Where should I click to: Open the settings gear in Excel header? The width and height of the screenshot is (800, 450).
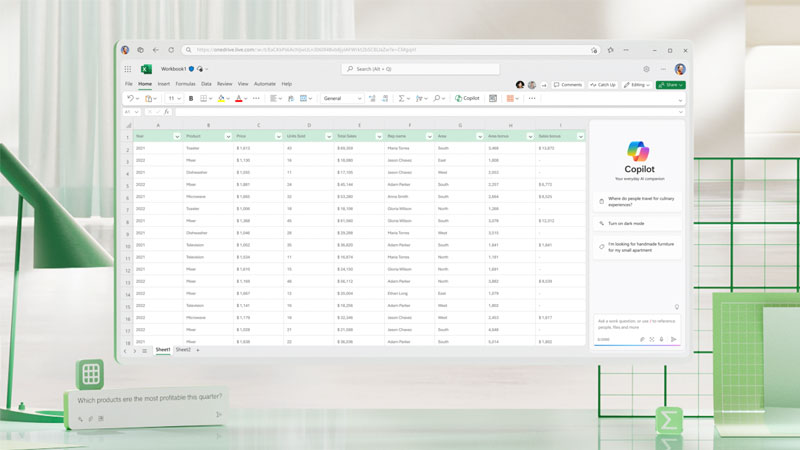click(647, 69)
